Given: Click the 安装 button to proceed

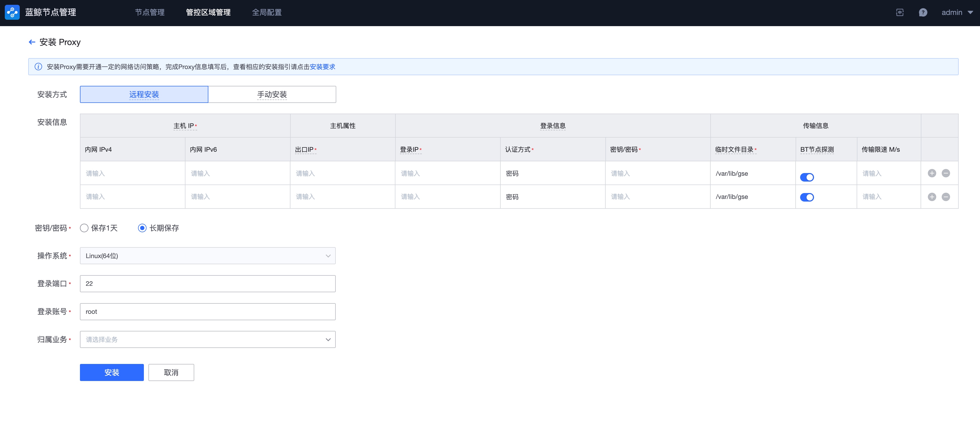Looking at the screenshot, I should [112, 372].
